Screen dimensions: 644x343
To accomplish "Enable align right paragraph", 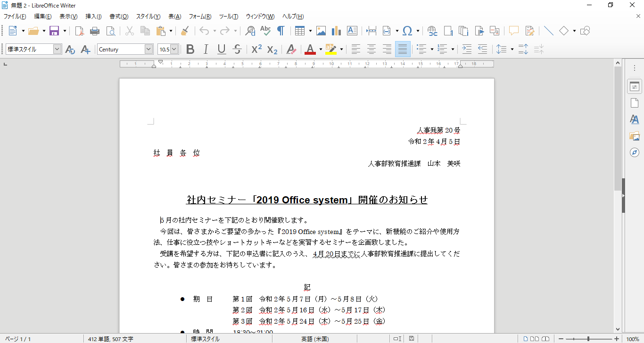I will point(387,49).
